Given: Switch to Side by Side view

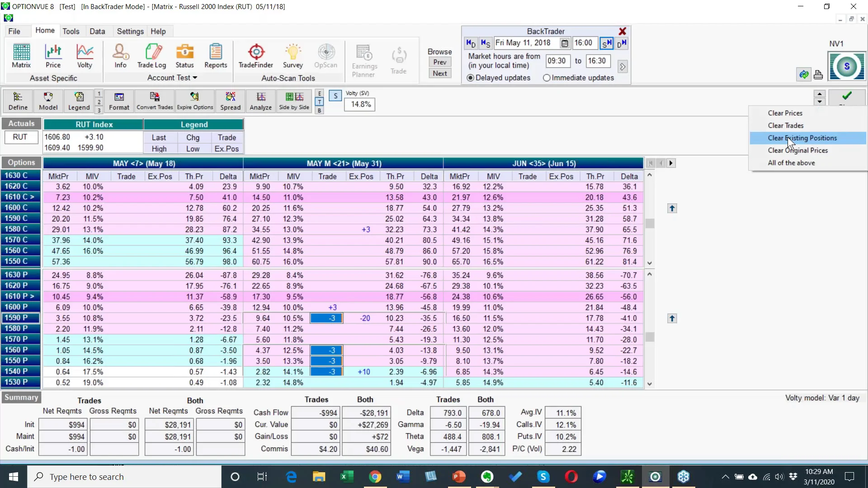Looking at the screenshot, I should (294, 101).
